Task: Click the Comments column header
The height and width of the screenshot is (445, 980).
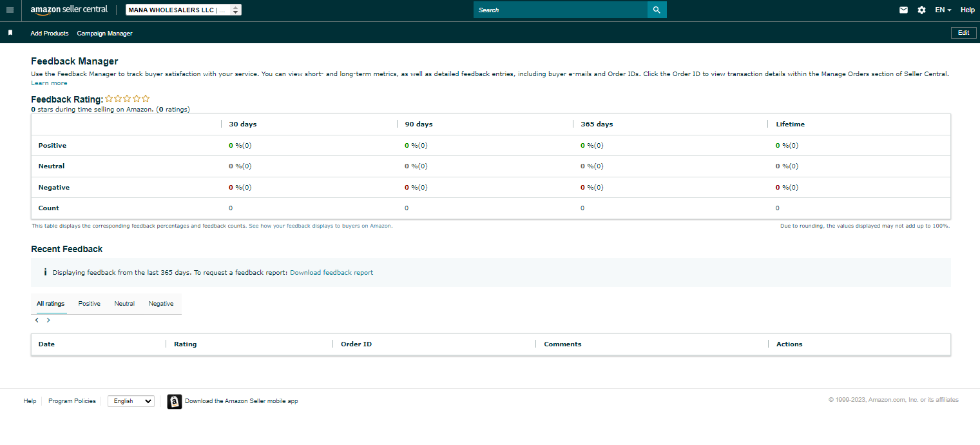Action: [562, 344]
